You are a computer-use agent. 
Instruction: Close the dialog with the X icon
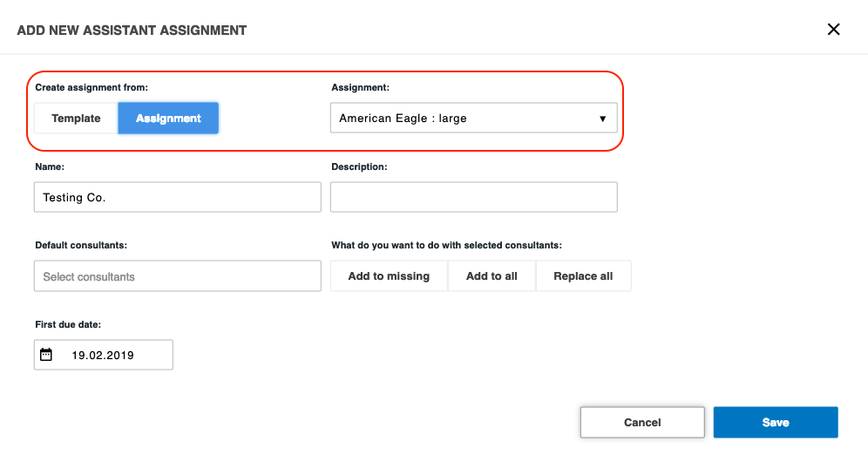[833, 30]
